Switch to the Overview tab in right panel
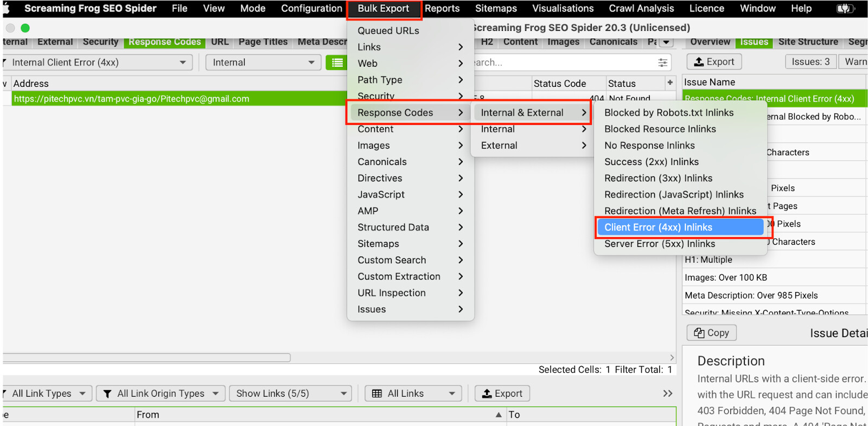The width and height of the screenshot is (868, 426). pos(710,42)
